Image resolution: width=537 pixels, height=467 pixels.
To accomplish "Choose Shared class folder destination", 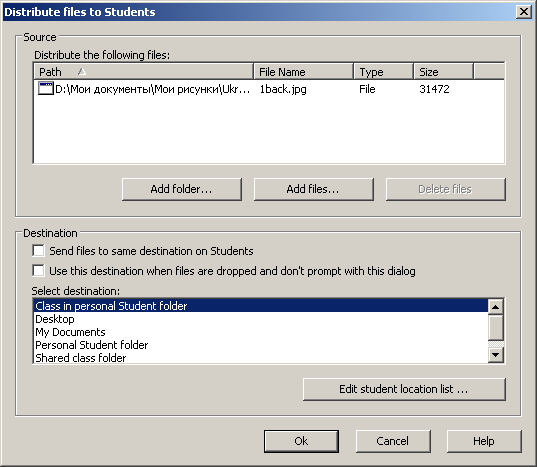I will tap(261, 357).
